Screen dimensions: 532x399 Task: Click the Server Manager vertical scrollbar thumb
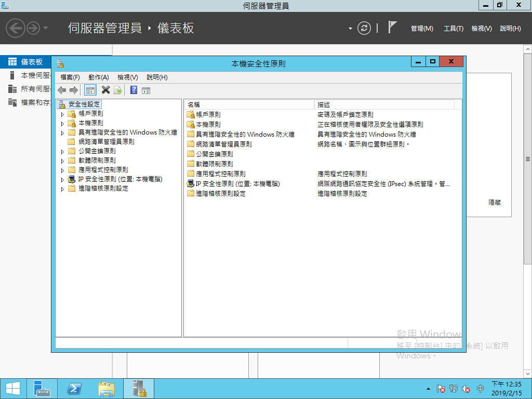pyautogui.click(x=528, y=158)
